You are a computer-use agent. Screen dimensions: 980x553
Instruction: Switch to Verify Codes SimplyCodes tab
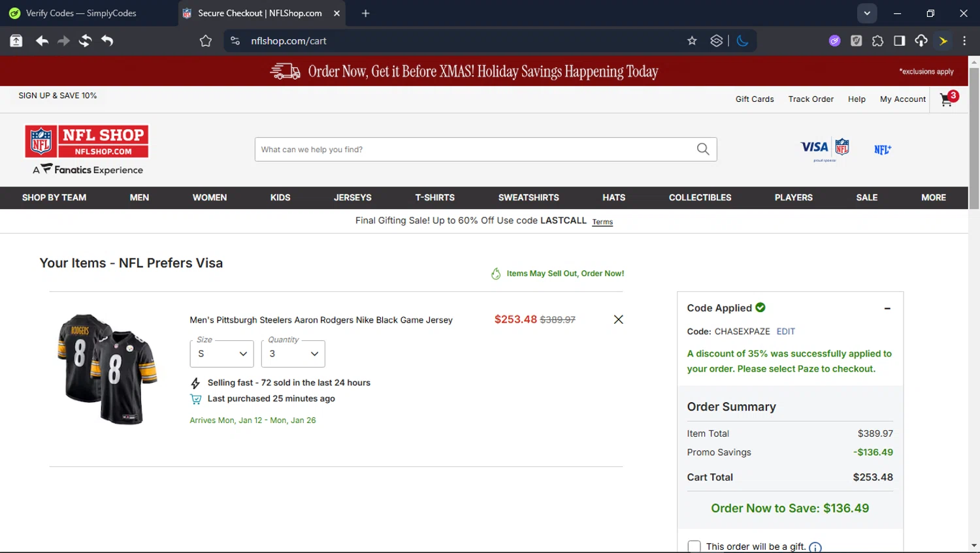(x=81, y=13)
